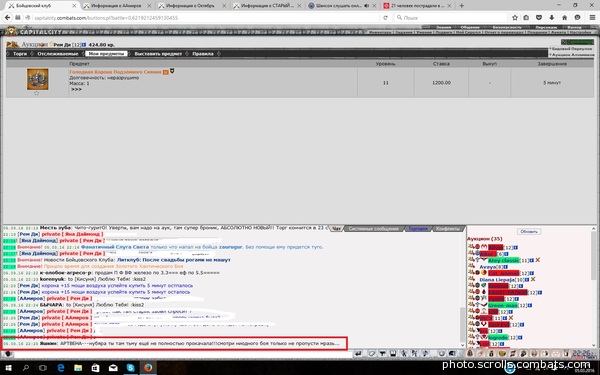
Task: Click 'Фанатичный Слуга Света' link in chat
Action: pos(115,247)
